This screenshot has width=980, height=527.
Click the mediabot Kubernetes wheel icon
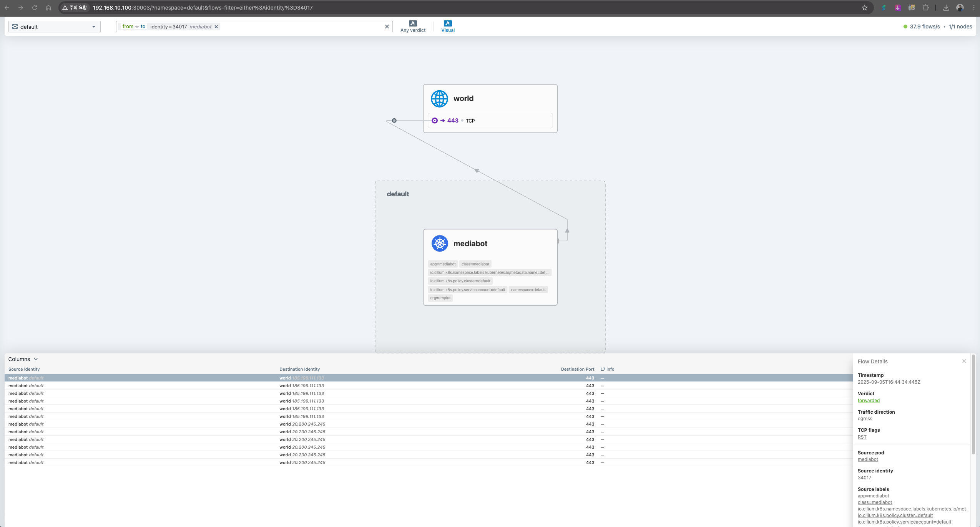439,244
